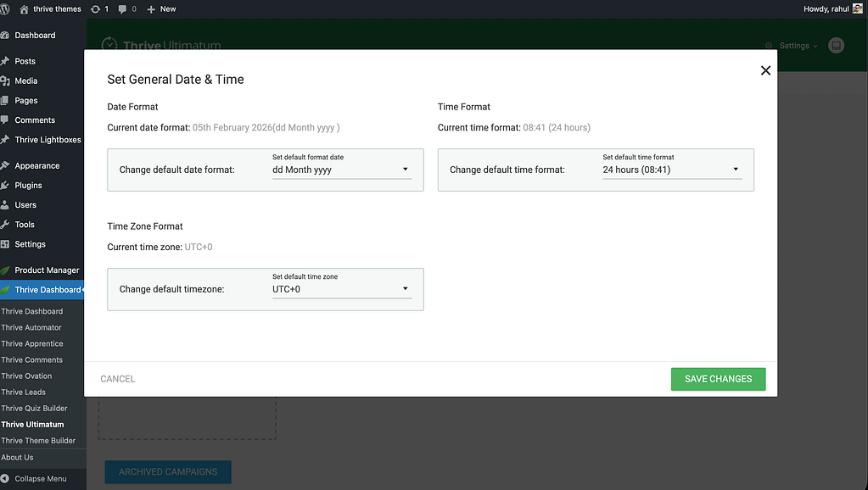Click the home icon beside thrive themes
The image size is (868, 490).
(35, 8)
